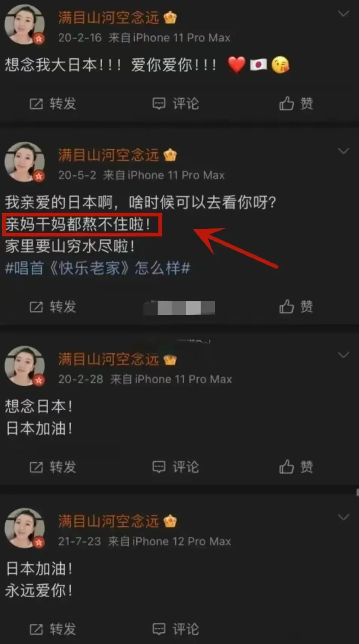This screenshot has height=644, width=359.
Task: Repost the 20-5-2 post via 转发
Action: [x=53, y=307]
